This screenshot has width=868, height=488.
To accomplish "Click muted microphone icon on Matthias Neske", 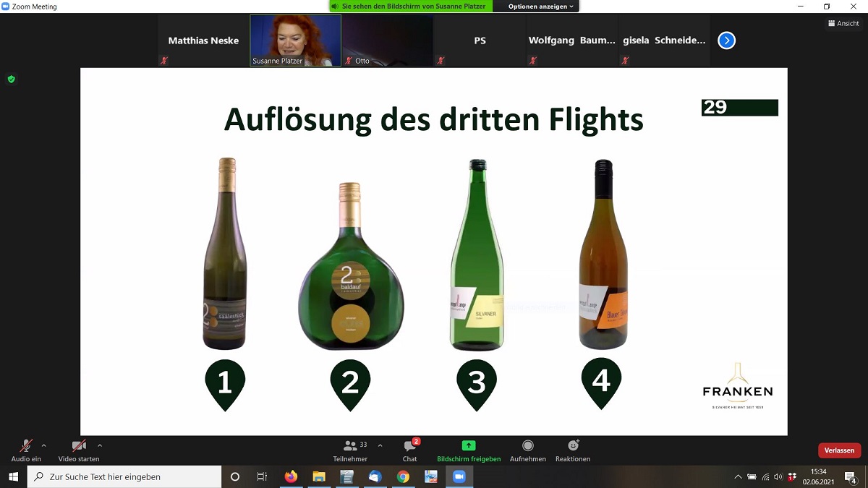I will coord(164,61).
